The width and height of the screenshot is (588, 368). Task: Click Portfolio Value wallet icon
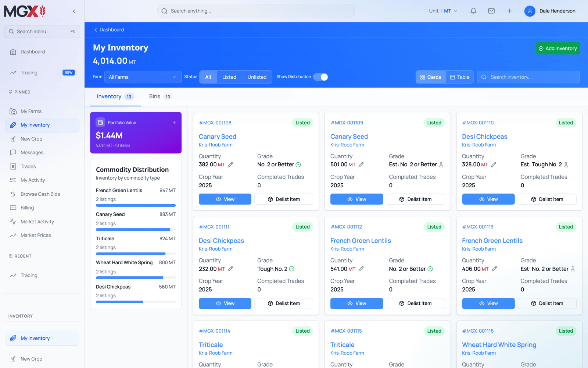[x=100, y=122]
